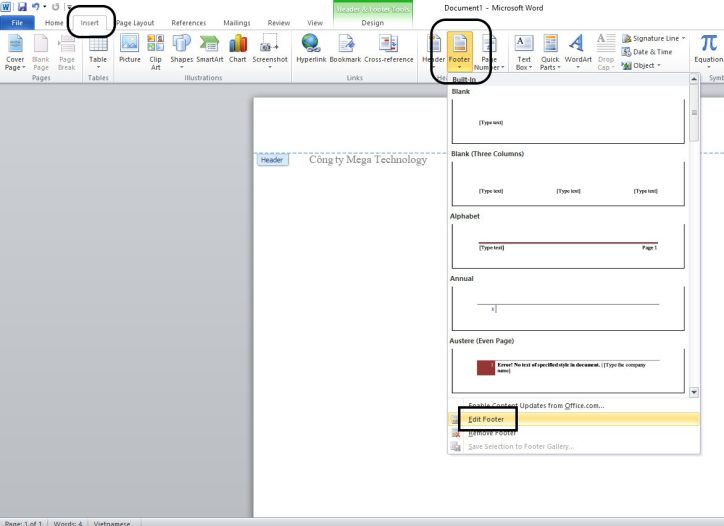The image size is (724, 526).
Task: Insert a SmartArt graphic
Action: tap(210, 48)
